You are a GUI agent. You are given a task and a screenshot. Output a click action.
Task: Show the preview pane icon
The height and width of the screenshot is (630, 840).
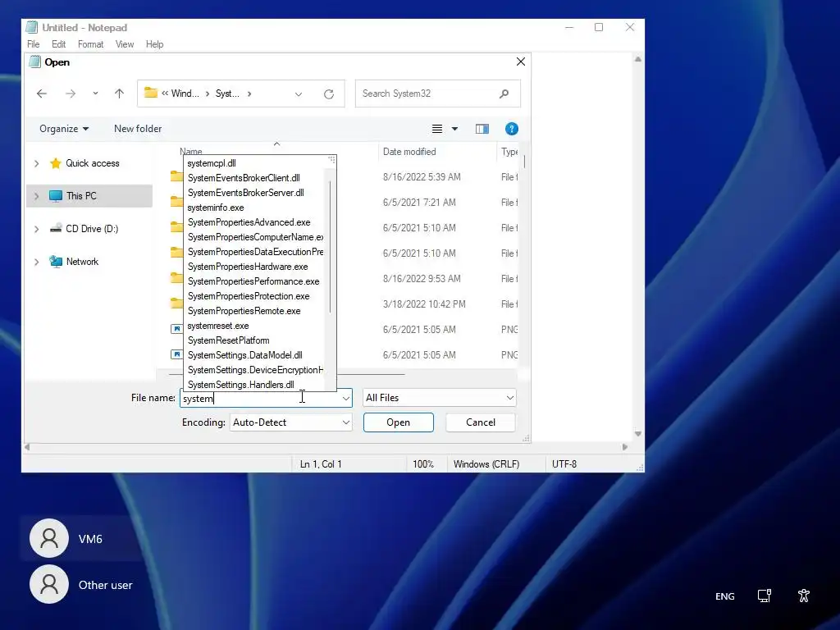click(482, 129)
